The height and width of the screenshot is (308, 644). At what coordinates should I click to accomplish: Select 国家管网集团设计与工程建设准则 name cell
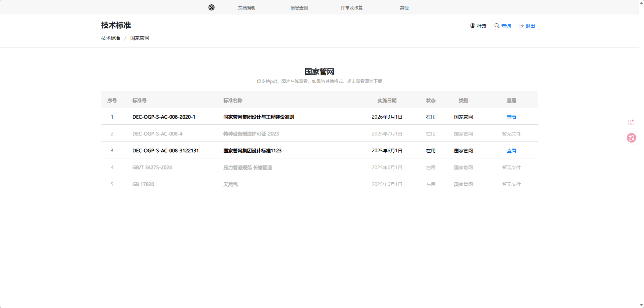tap(259, 117)
